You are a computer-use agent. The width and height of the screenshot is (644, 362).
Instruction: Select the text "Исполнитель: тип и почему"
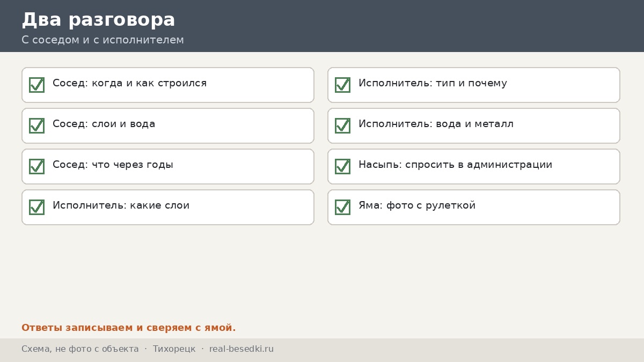click(x=433, y=83)
